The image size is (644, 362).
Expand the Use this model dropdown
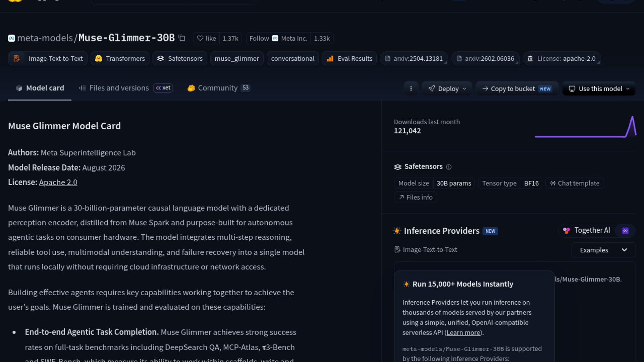tap(599, 88)
